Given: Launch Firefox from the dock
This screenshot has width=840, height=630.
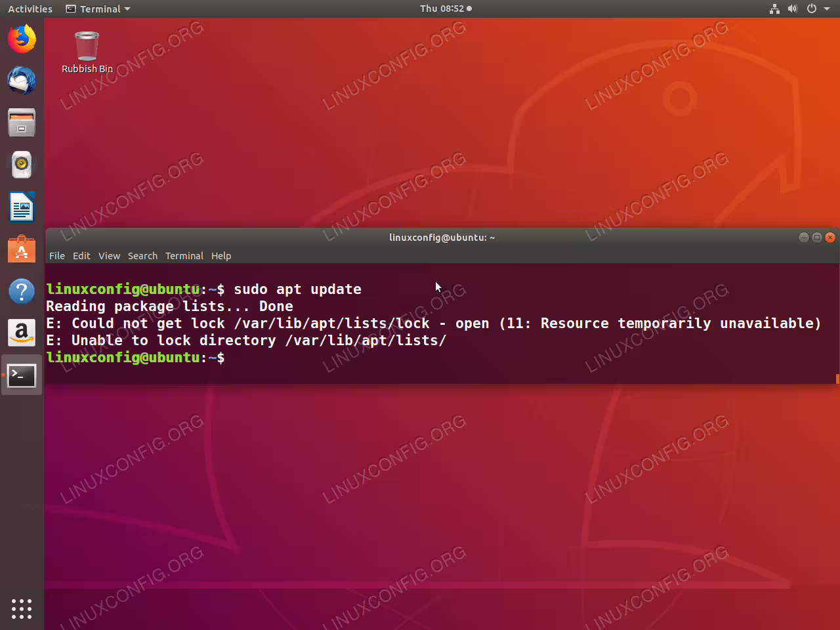Looking at the screenshot, I should click(22, 39).
